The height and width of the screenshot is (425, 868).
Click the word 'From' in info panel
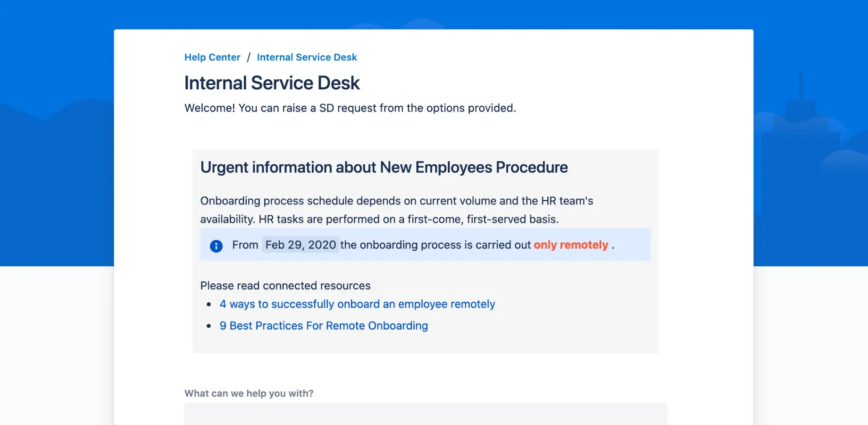[245, 245]
